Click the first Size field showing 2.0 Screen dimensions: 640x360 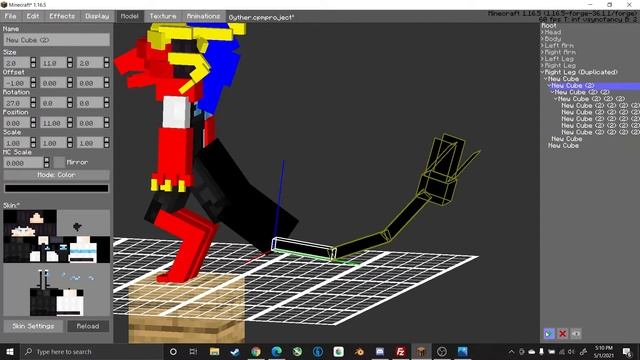pyautogui.click(x=16, y=63)
